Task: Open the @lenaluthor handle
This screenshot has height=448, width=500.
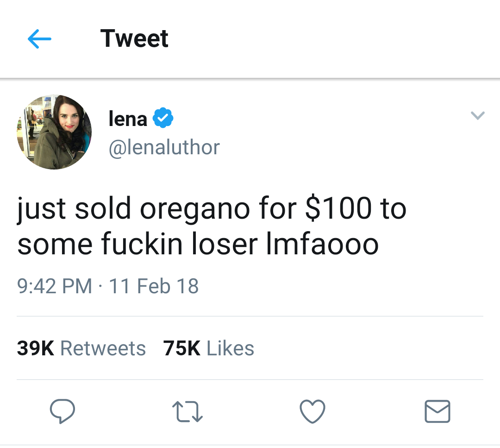Action: [164, 148]
